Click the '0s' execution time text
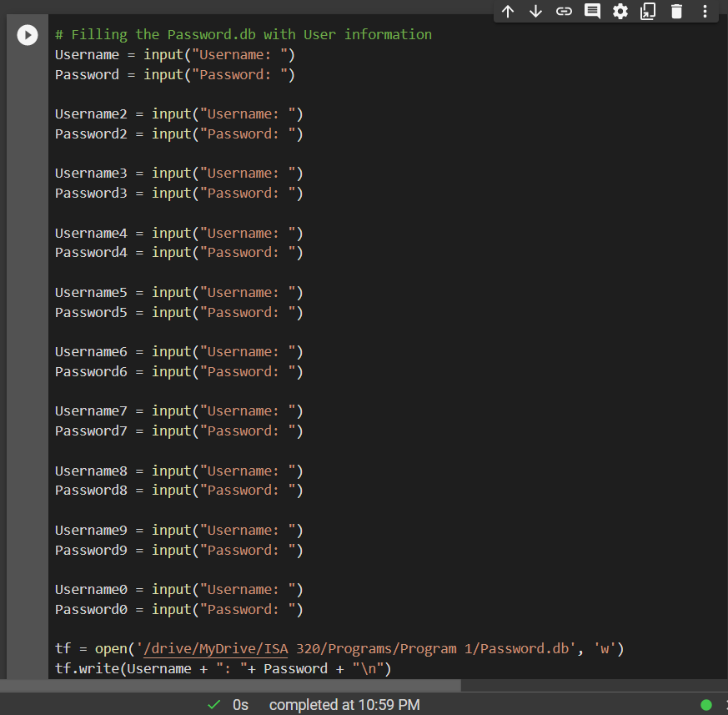Screen dimensions: 728x715 coord(240,705)
